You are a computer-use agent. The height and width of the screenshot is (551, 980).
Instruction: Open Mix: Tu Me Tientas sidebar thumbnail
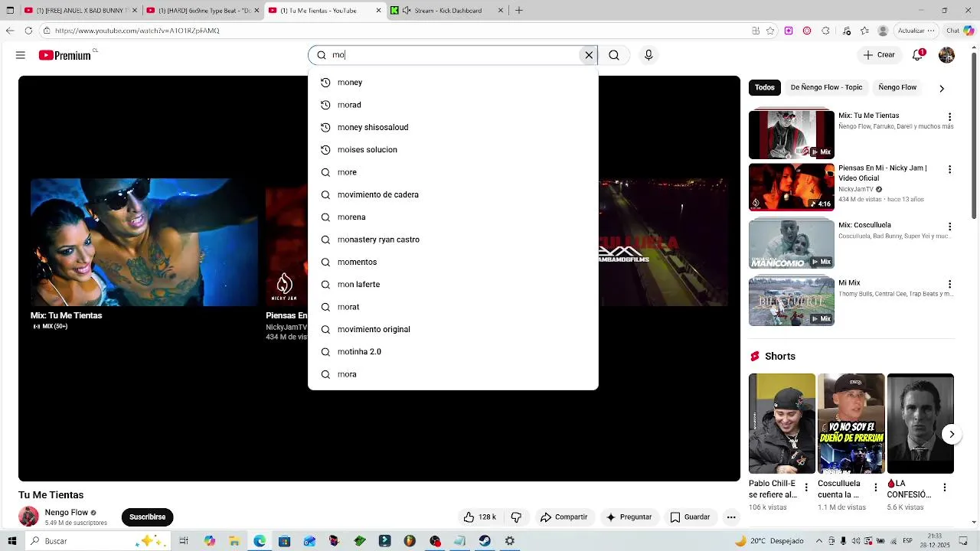point(792,134)
